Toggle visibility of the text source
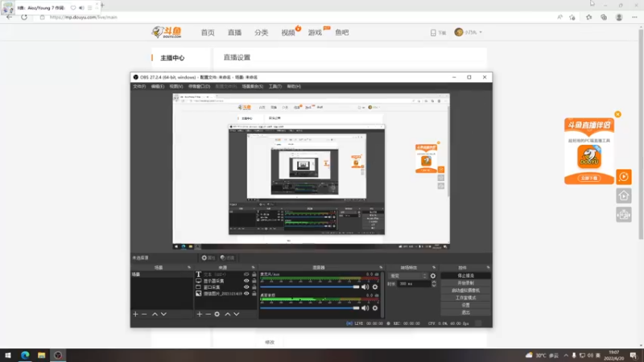The width and height of the screenshot is (644, 362). click(246, 274)
